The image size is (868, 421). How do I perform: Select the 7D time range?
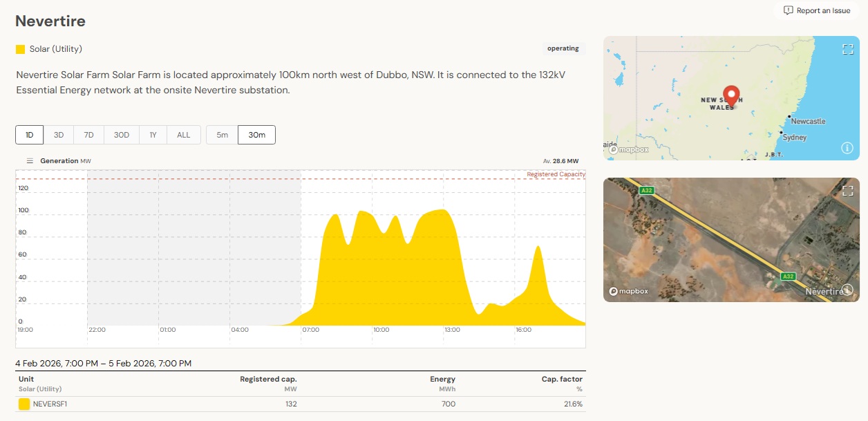(89, 135)
